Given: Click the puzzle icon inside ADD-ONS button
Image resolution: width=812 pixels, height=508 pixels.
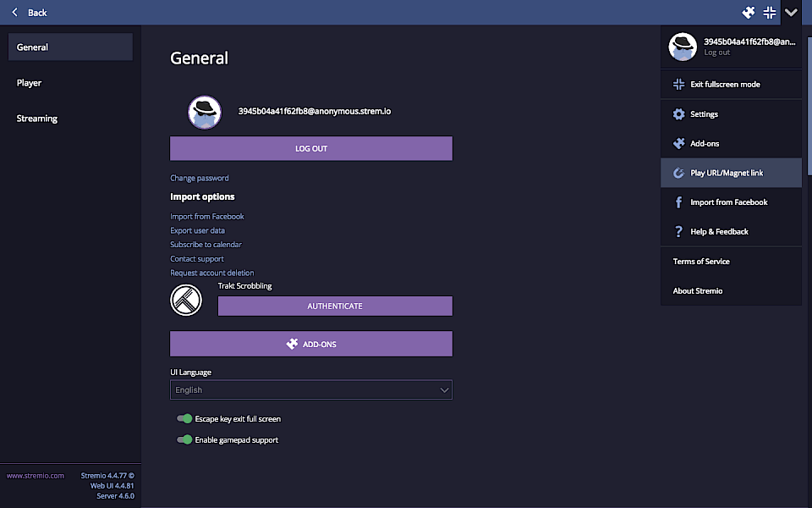Looking at the screenshot, I should click(x=292, y=344).
